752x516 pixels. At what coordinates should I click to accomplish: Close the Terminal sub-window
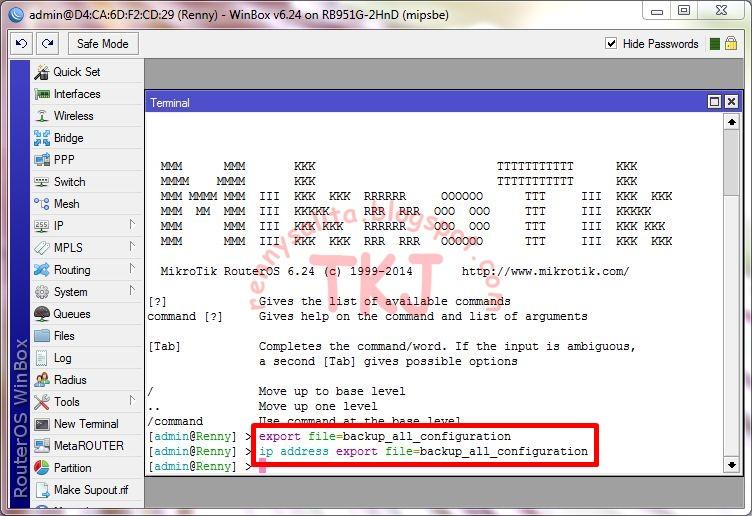[x=731, y=102]
